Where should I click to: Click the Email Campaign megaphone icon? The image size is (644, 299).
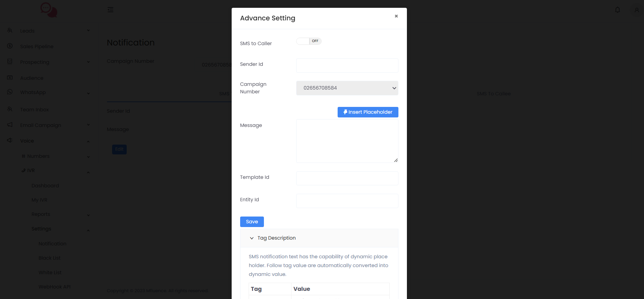10,125
